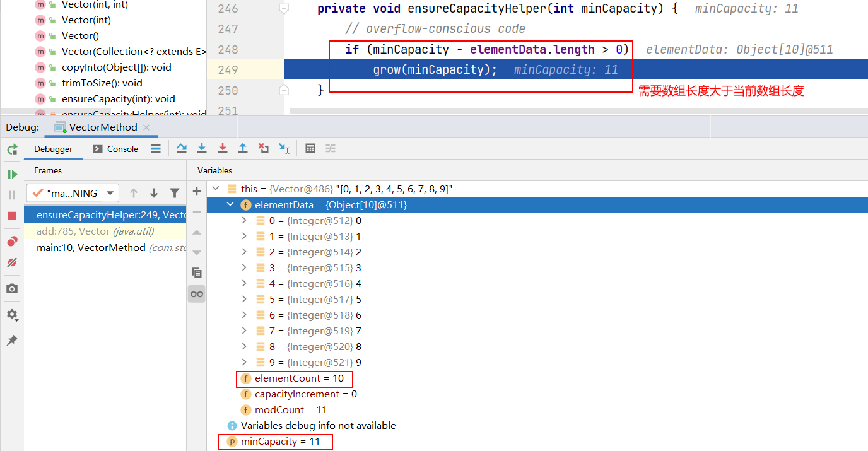The width and height of the screenshot is (868, 451).
Task: Select the ensureCapacityHelper:249 stack frame
Action: 105,214
